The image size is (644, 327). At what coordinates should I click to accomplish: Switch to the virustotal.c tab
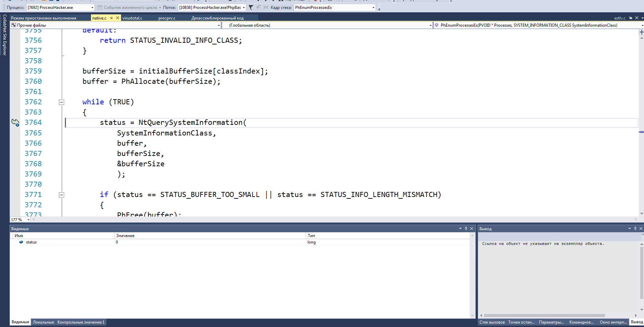pyautogui.click(x=132, y=18)
